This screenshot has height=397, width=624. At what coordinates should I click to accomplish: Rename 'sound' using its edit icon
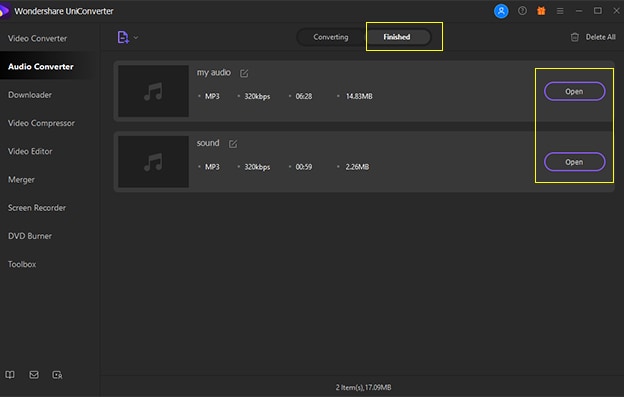[x=233, y=144]
